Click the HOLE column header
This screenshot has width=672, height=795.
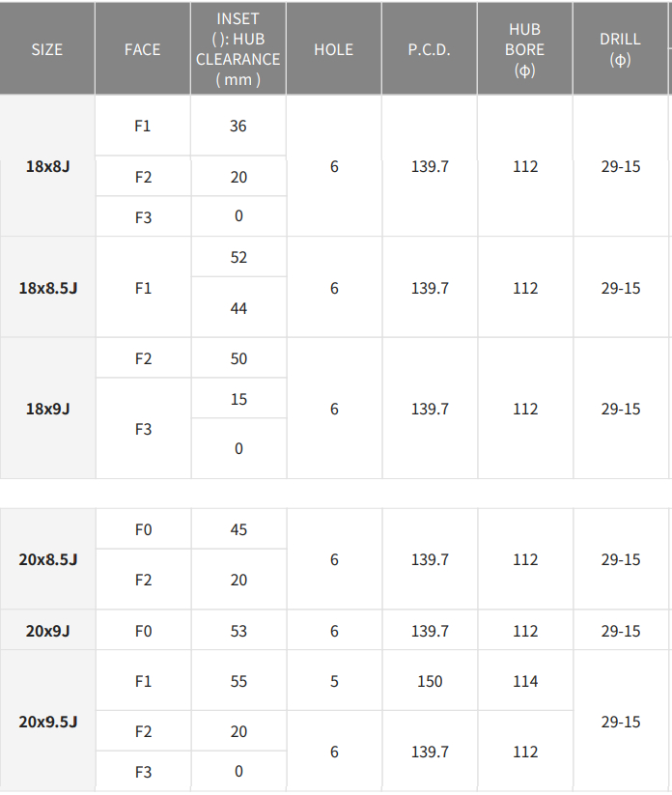(x=333, y=49)
